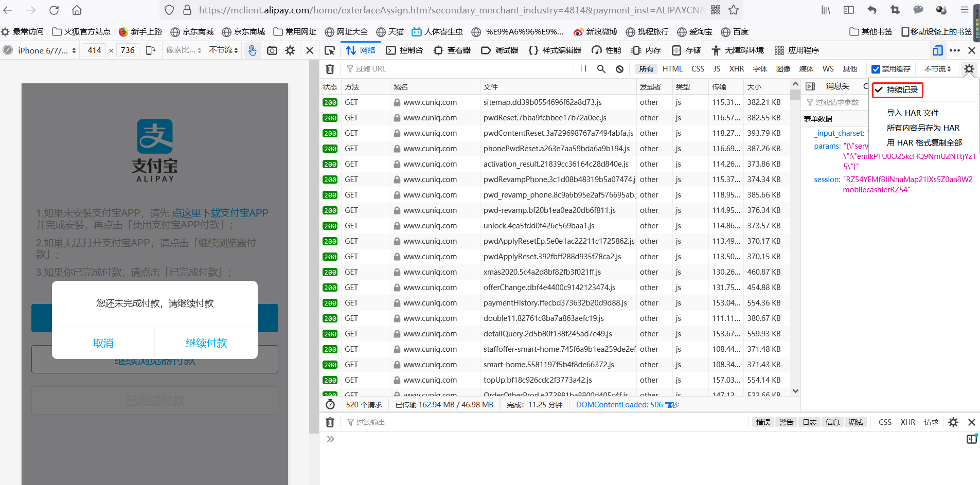Open the browser home page

pos(77,10)
